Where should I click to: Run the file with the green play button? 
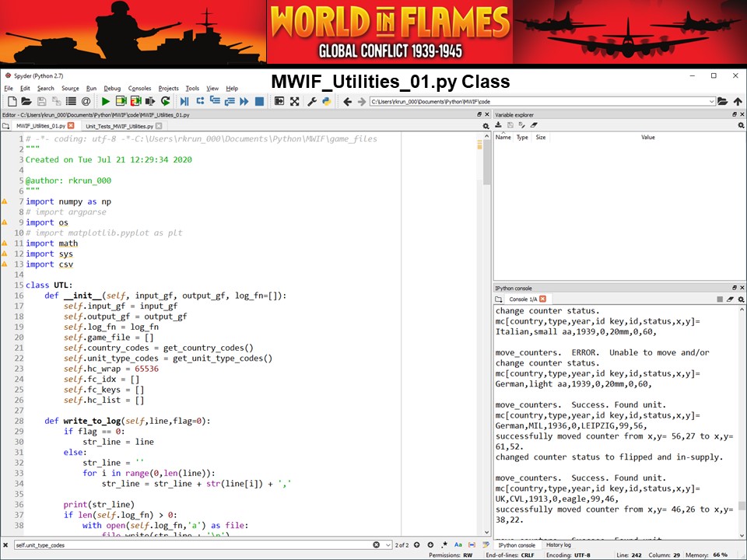click(106, 101)
